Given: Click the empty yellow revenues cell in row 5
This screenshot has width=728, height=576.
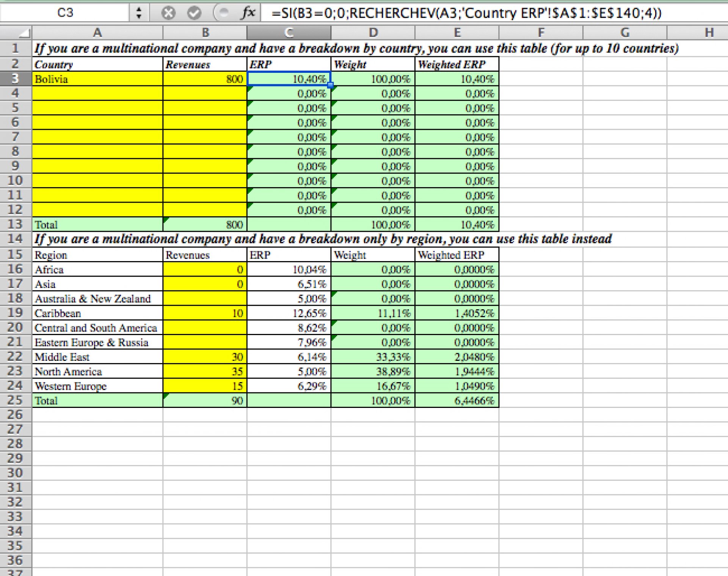Looking at the screenshot, I should (x=205, y=108).
